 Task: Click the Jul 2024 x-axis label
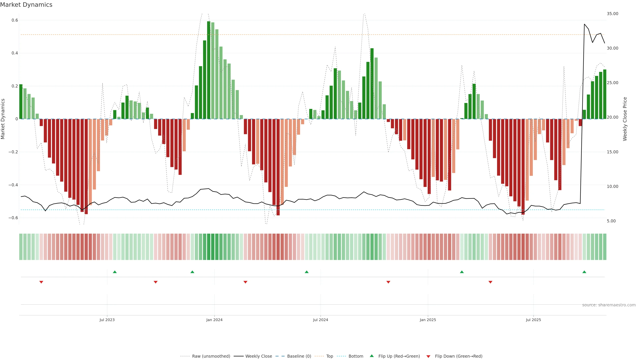point(320,320)
